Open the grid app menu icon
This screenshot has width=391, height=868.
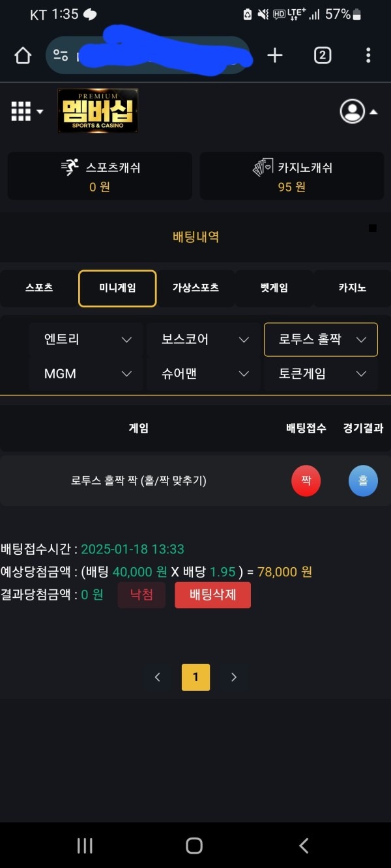[20, 111]
